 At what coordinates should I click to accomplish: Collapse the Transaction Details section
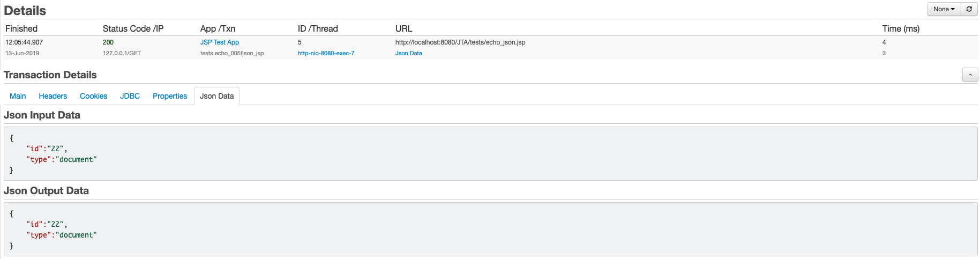click(970, 75)
